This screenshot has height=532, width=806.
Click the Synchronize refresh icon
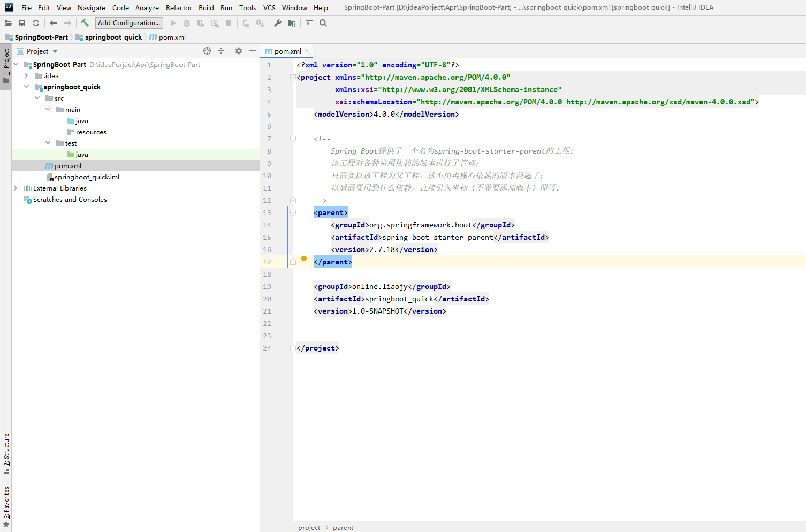tap(36, 23)
